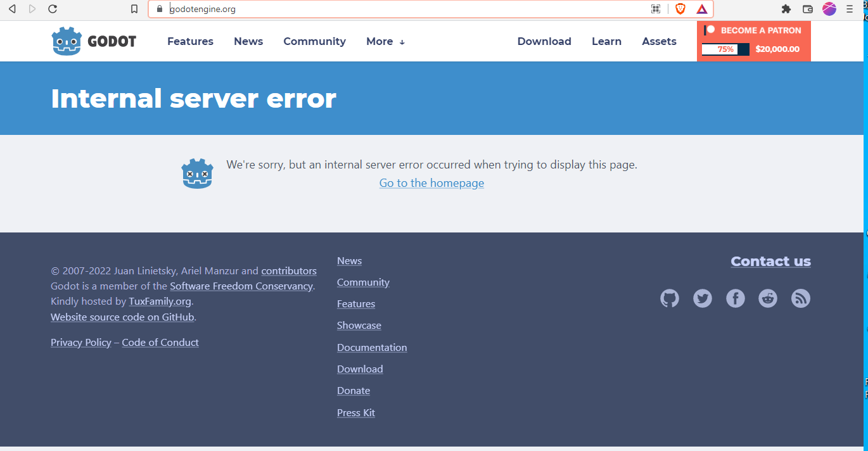This screenshot has height=451, width=868.
Task: Click the tile view icon in address bar
Action: coord(656,9)
